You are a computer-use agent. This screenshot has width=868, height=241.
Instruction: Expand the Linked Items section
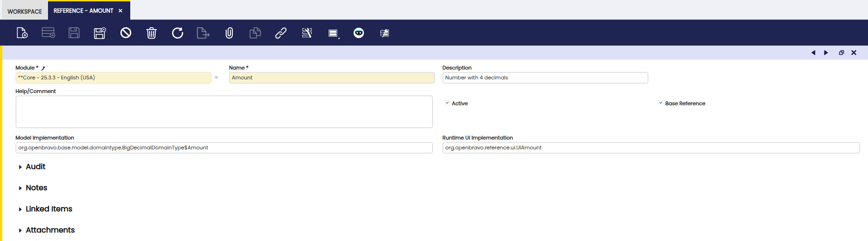48,209
